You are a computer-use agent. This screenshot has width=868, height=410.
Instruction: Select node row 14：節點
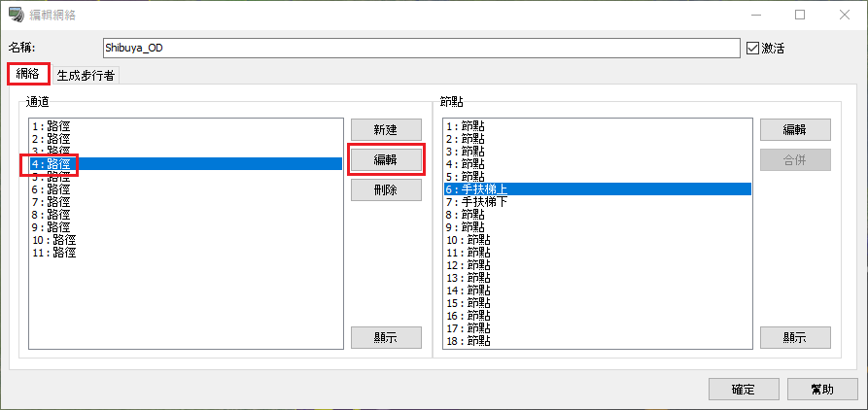pyautogui.click(x=598, y=290)
